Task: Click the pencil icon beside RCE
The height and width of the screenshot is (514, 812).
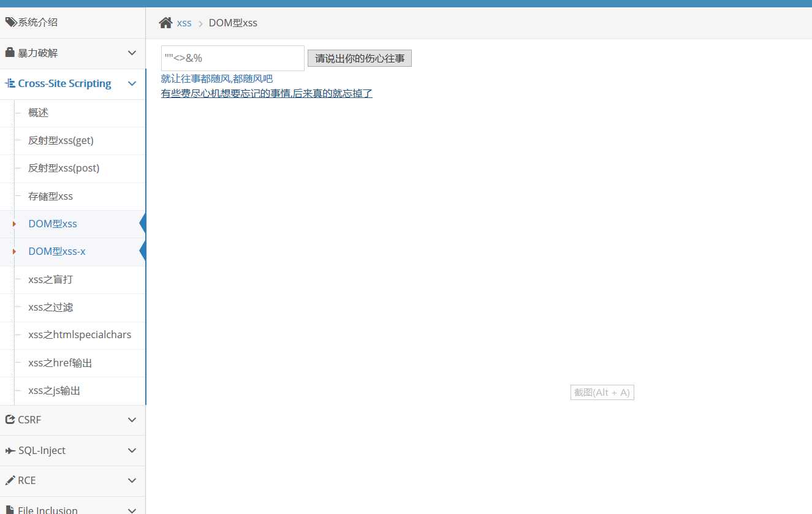Action: [10, 480]
